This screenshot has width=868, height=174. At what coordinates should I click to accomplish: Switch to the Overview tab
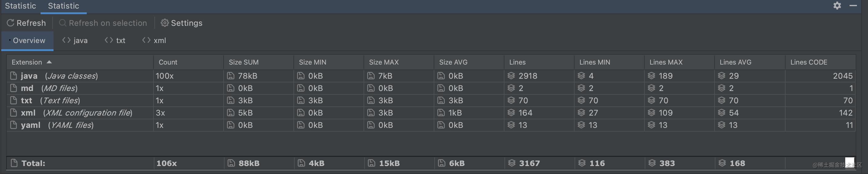(29, 41)
